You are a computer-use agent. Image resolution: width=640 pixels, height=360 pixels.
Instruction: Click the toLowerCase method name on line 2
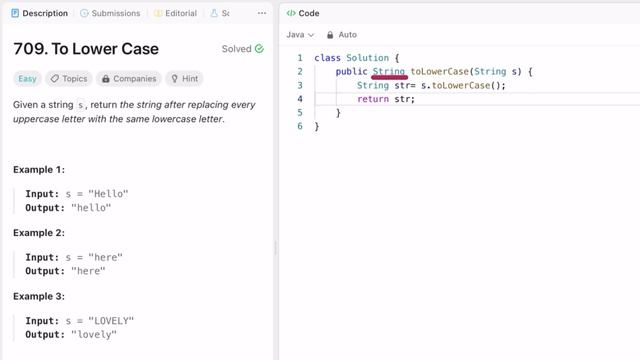click(x=440, y=71)
